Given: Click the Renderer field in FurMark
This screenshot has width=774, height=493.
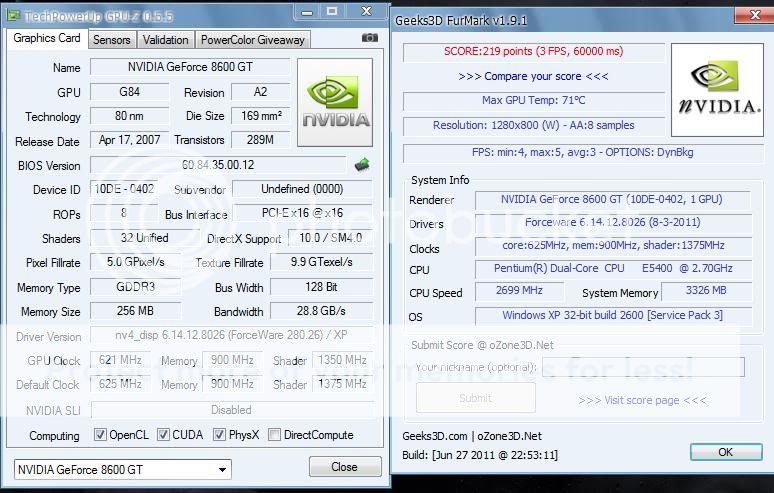Looking at the screenshot, I should [x=612, y=199].
